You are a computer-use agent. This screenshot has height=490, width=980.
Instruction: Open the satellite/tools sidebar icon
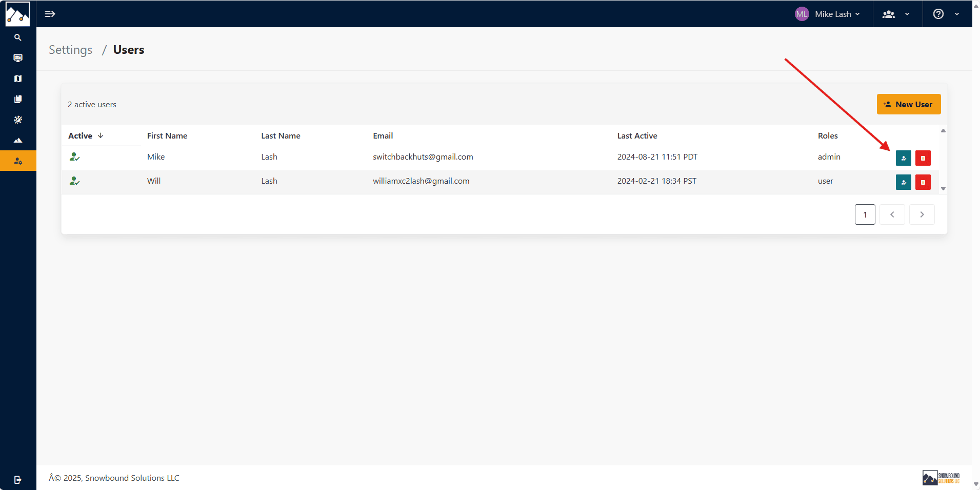click(x=18, y=120)
